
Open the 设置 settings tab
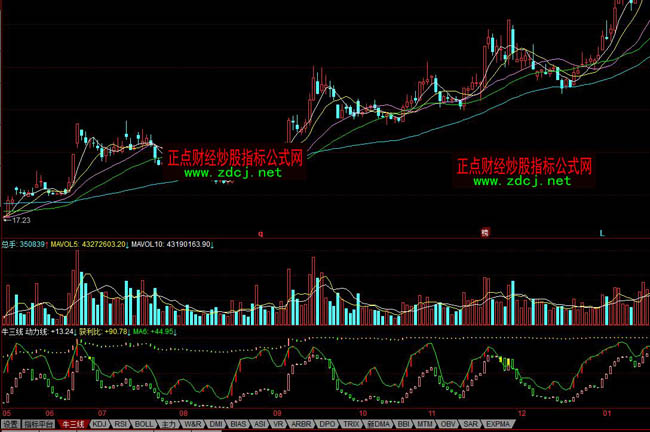click(x=10, y=424)
